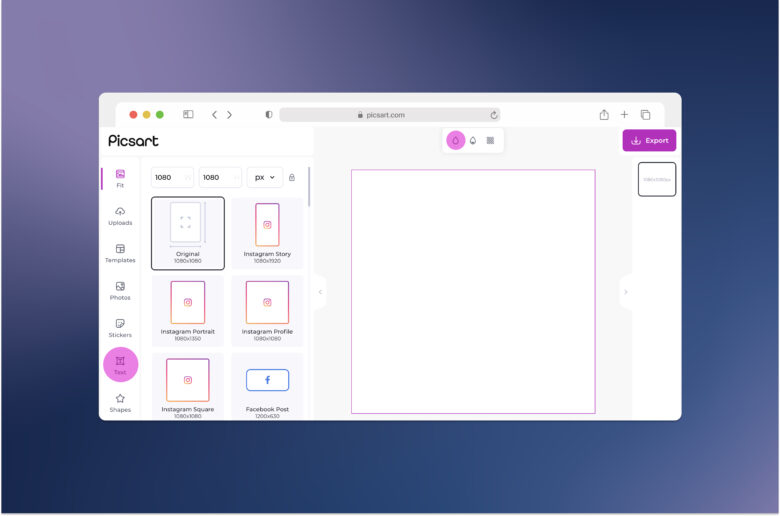Click the Export button
The width and height of the screenshot is (780, 516).
(649, 140)
